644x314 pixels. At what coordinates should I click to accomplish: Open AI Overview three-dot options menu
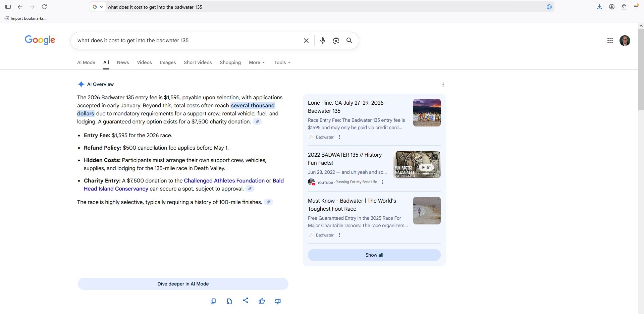tap(443, 85)
